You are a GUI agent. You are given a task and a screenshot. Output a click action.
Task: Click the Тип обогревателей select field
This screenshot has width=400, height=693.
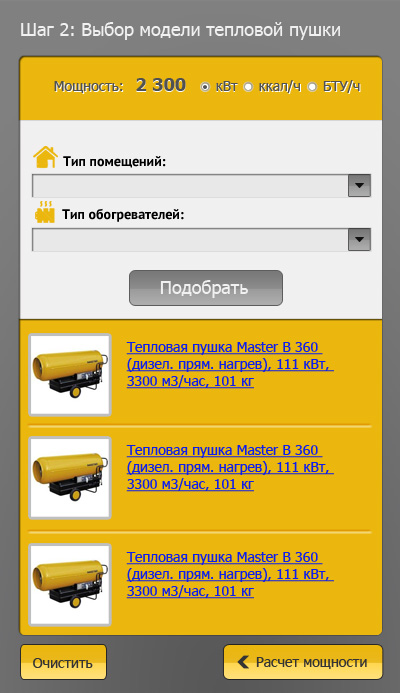click(202, 240)
